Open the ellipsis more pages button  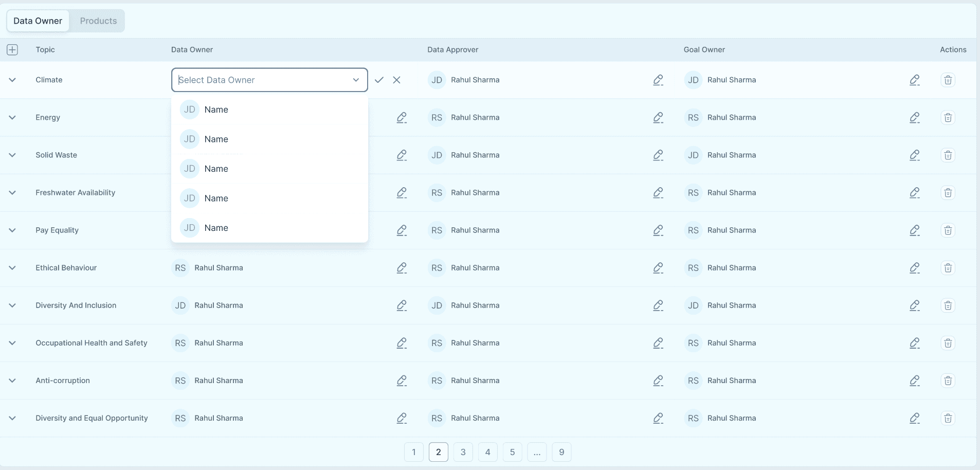(x=537, y=452)
